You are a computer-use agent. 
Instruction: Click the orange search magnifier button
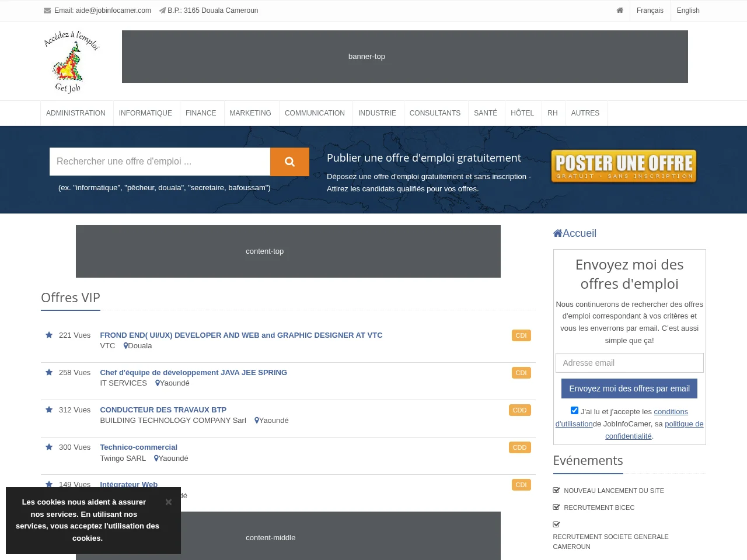(289, 162)
